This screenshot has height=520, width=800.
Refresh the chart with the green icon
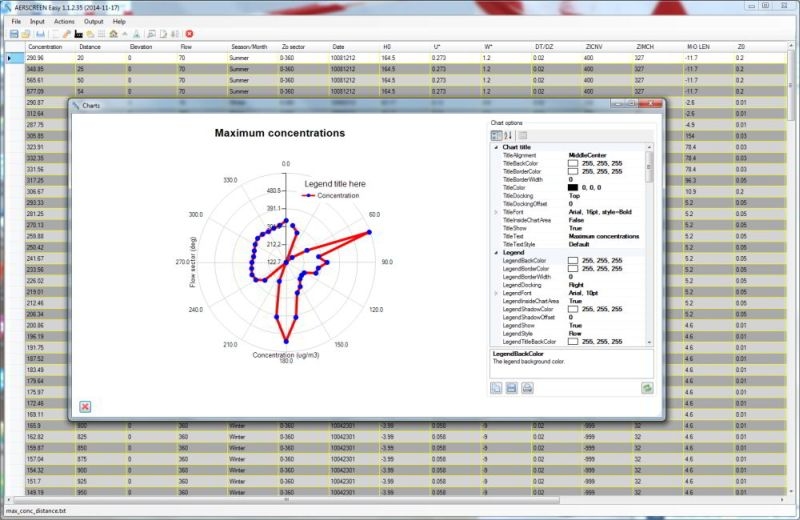point(646,387)
